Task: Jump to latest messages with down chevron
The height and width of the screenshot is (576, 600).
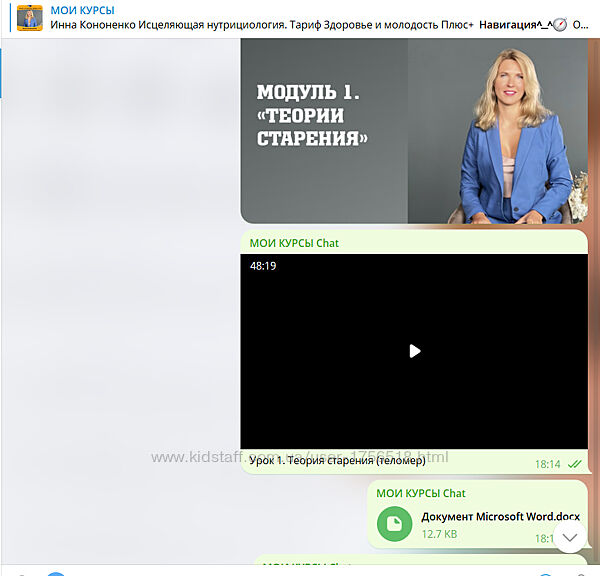Action: click(x=570, y=537)
